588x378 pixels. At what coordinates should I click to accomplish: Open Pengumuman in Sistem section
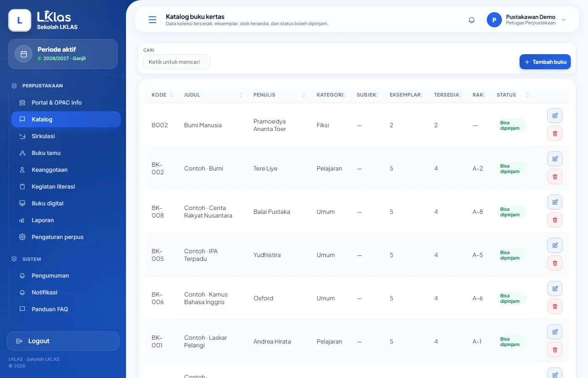tap(66, 276)
